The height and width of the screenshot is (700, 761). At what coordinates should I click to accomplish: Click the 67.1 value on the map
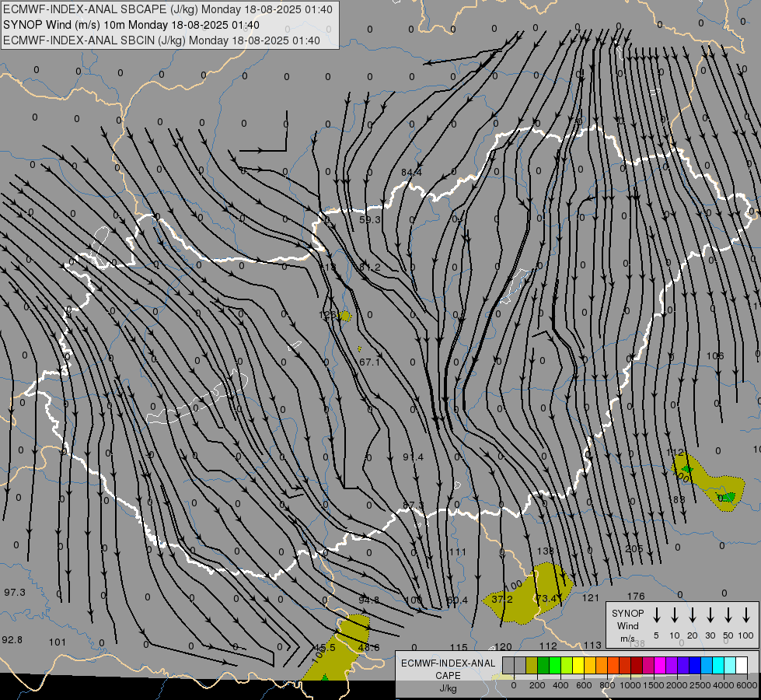pyautogui.click(x=370, y=362)
